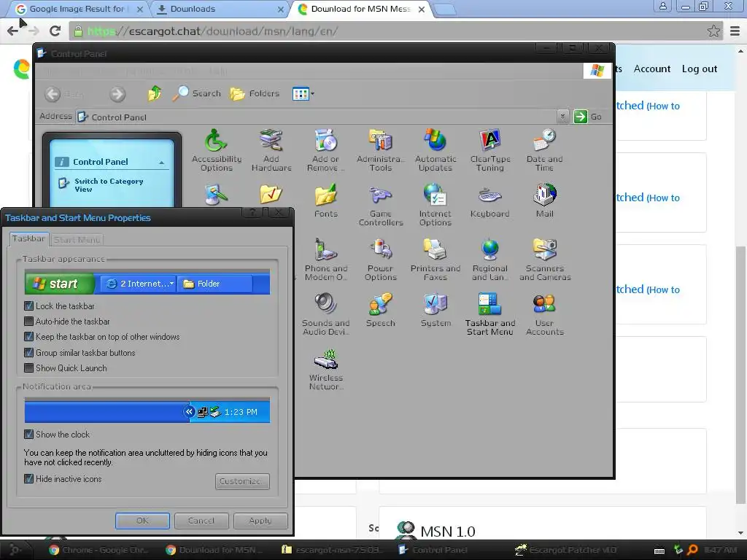Toggle Lock the taskbar checkbox
Viewport: 747px width, 560px height.
coord(28,306)
